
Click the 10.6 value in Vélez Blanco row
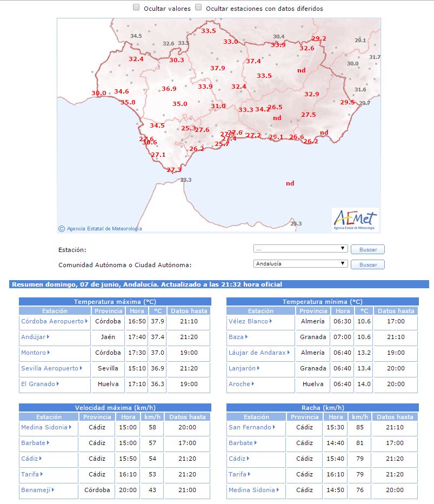click(x=364, y=321)
